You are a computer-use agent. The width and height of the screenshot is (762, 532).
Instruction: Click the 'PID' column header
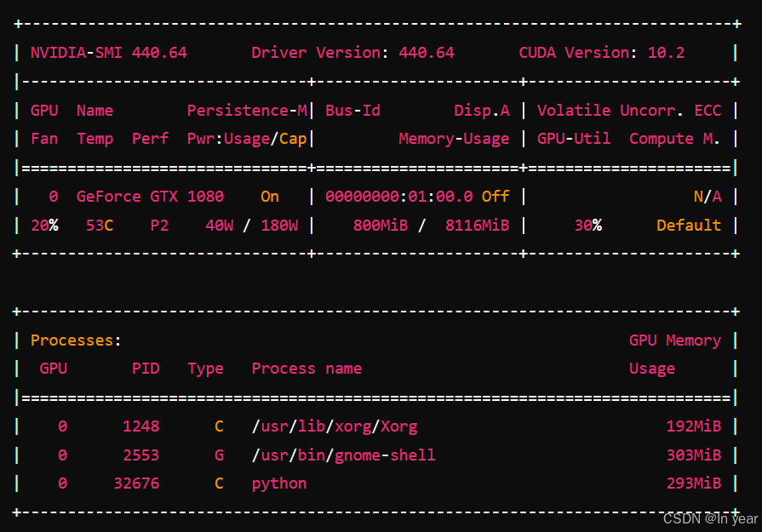(146, 369)
